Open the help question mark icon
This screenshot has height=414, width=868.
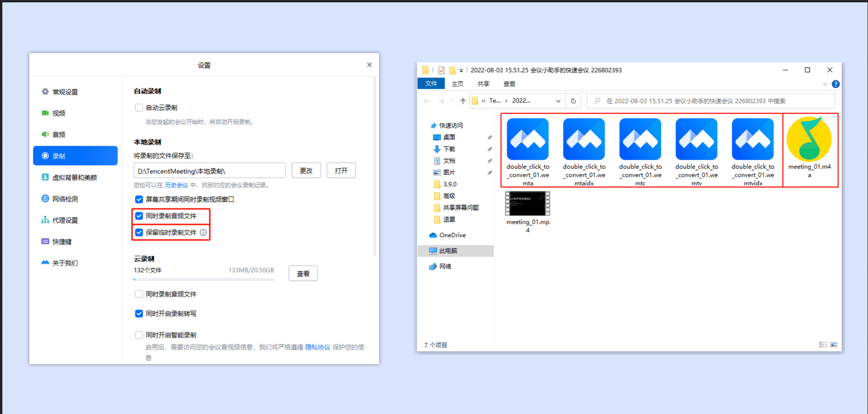tap(835, 84)
